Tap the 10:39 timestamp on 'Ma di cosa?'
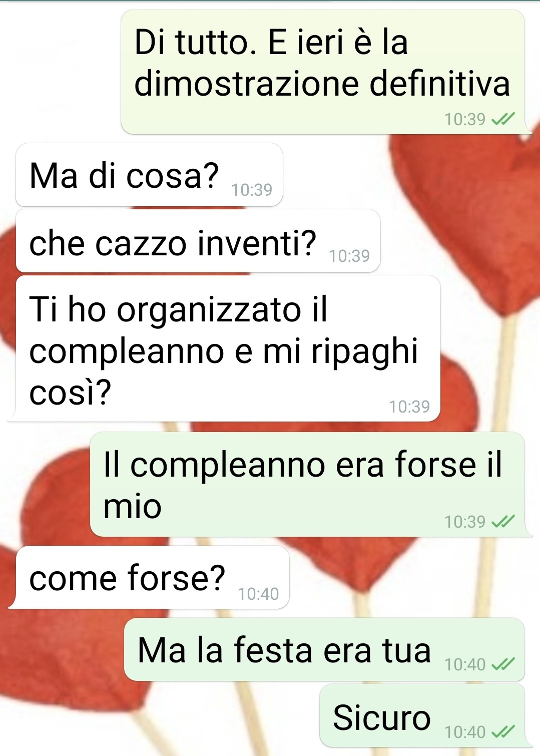Screen dimensions: 540x756 [x=252, y=190]
